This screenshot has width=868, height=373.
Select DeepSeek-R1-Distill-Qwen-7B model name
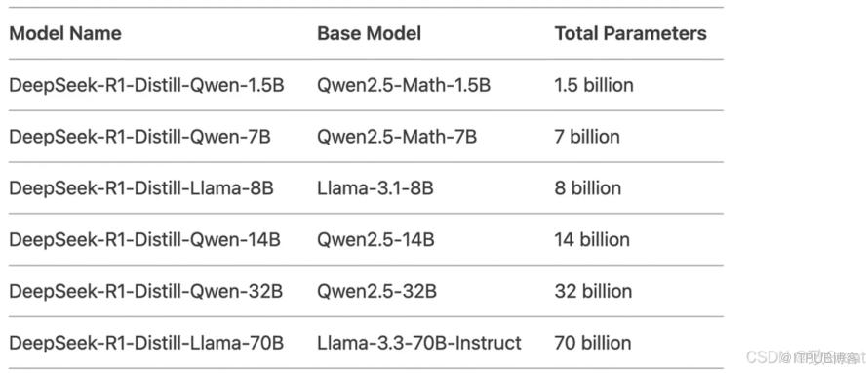point(140,137)
